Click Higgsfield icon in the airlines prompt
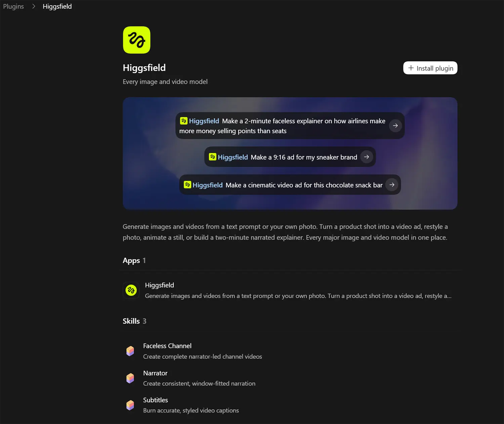 click(x=184, y=121)
